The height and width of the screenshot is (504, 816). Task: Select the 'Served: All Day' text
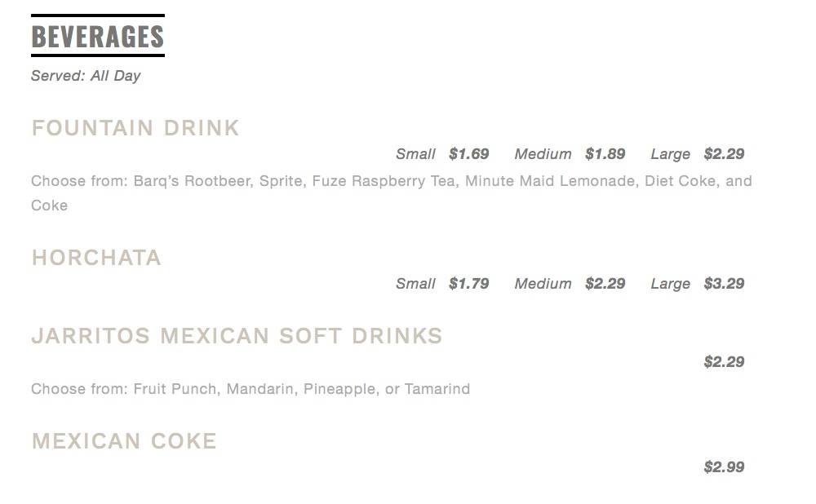click(x=86, y=76)
